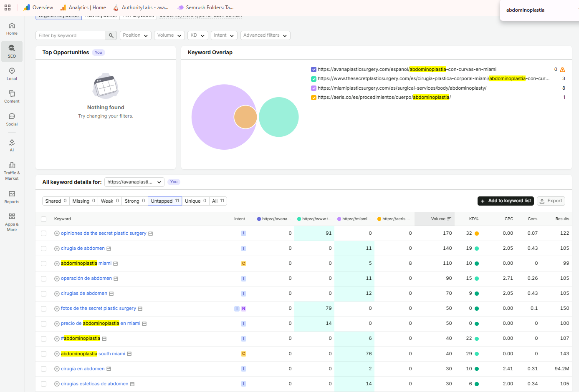Open the Home section in sidebar

12,29
